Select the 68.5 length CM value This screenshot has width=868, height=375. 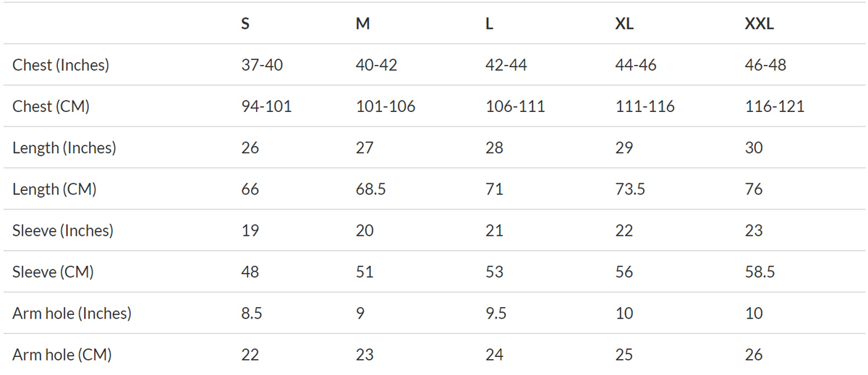click(x=370, y=189)
